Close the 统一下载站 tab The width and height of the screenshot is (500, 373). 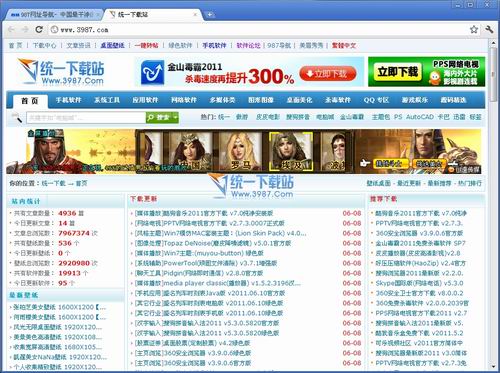click(x=195, y=15)
